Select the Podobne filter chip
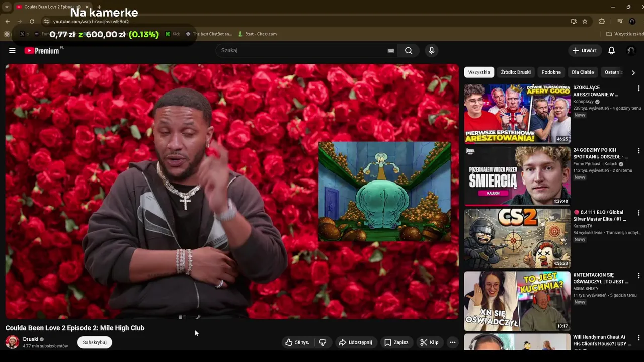 [x=551, y=72]
